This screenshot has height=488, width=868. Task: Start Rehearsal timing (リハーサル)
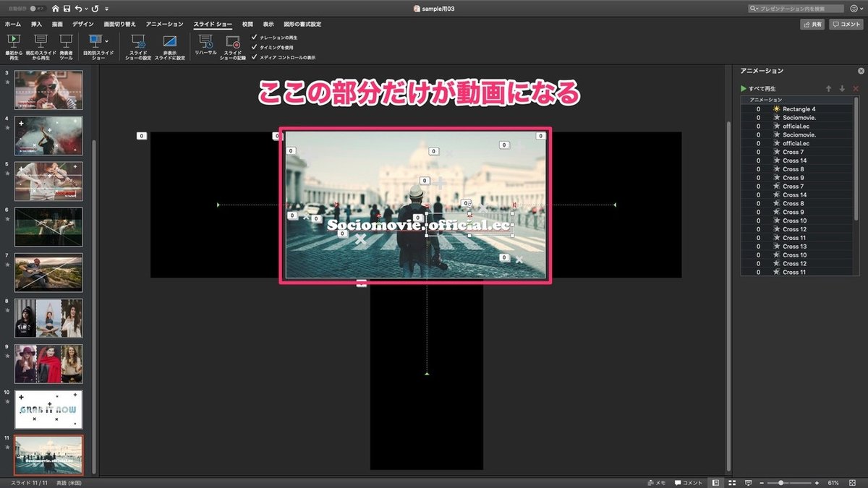[206, 45]
